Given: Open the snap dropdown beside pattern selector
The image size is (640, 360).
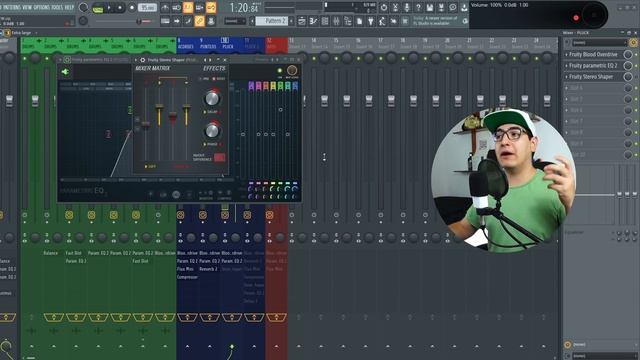Looking at the screenshot, I should [x=235, y=21].
